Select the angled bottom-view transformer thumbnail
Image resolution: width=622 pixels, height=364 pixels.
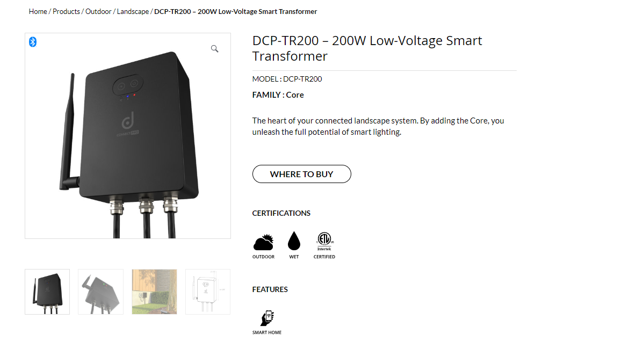101,292
